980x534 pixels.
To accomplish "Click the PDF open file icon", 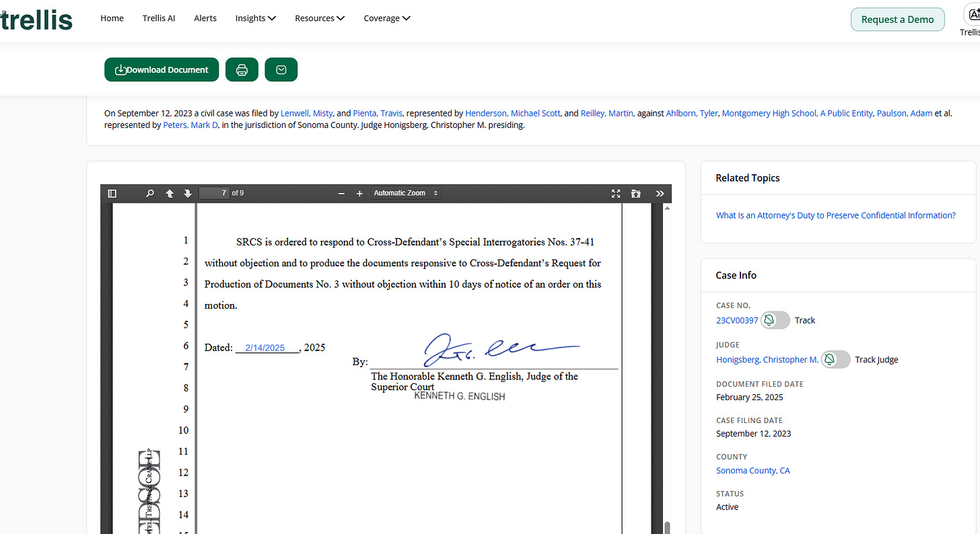I will point(636,194).
